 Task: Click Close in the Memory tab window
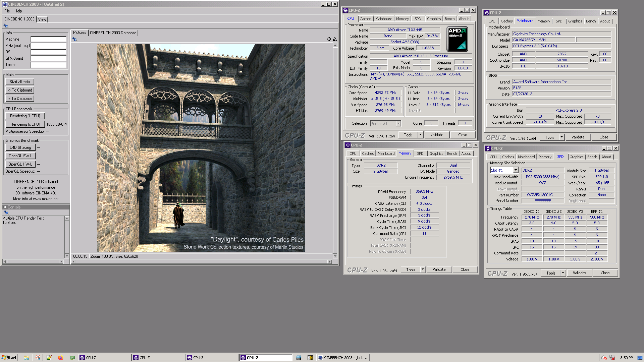click(465, 269)
